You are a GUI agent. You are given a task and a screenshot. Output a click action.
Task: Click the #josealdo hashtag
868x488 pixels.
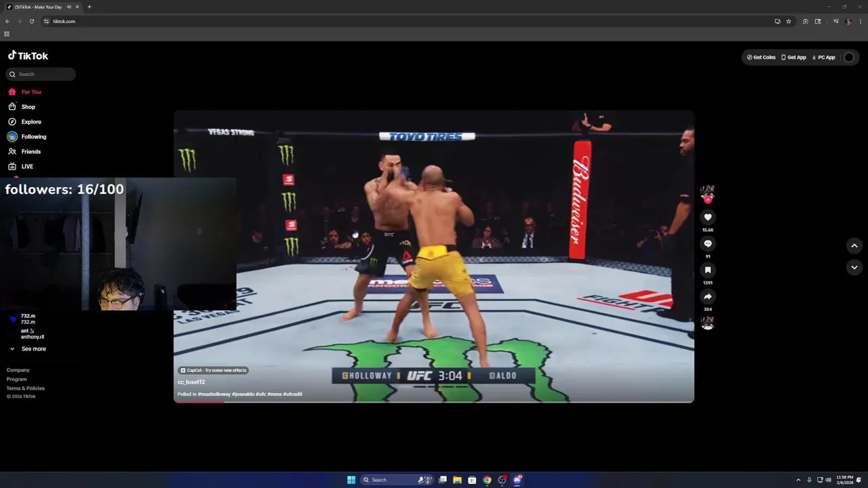[243, 394]
